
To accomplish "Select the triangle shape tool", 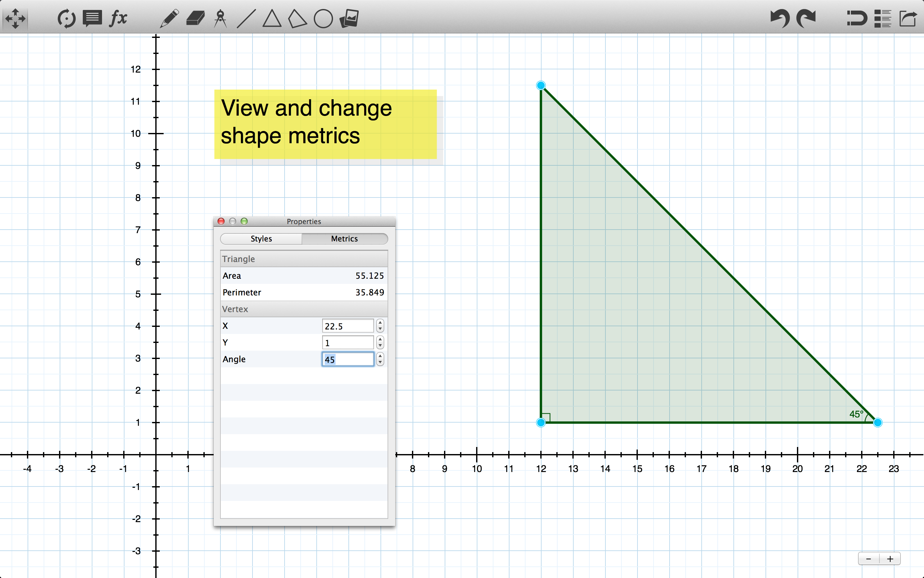I will [x=272, y=18].
